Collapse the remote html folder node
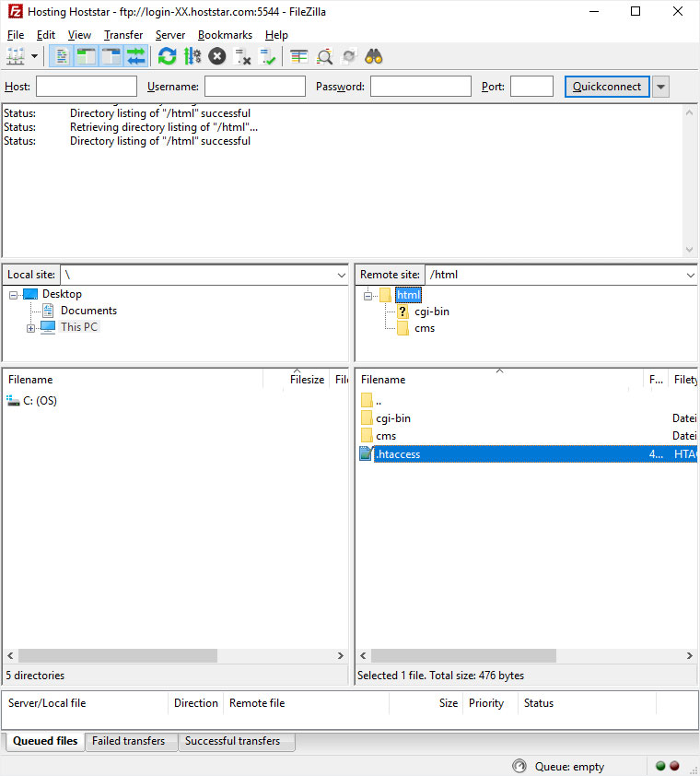Screen dimensions: 700x776 pyautogui.click(x=367, y=297)
